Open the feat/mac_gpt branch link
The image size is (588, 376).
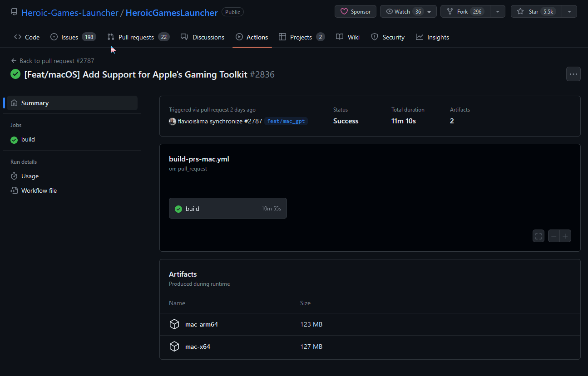(x=286, y=122)
